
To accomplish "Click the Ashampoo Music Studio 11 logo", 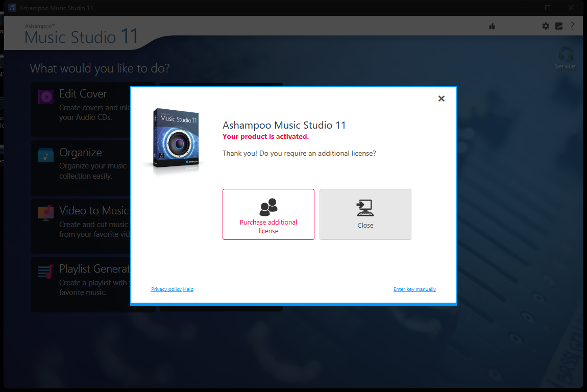I will [x=81, y=34].
